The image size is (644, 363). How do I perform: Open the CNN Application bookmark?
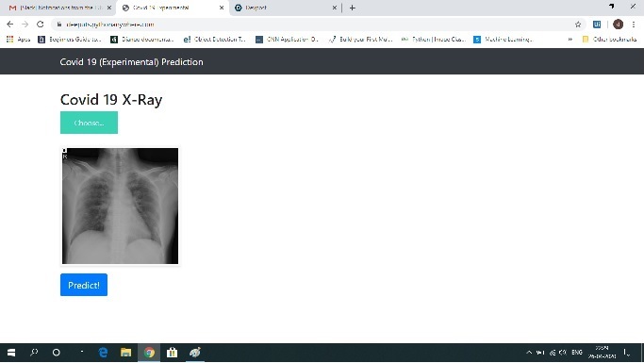tap(287, 40)
